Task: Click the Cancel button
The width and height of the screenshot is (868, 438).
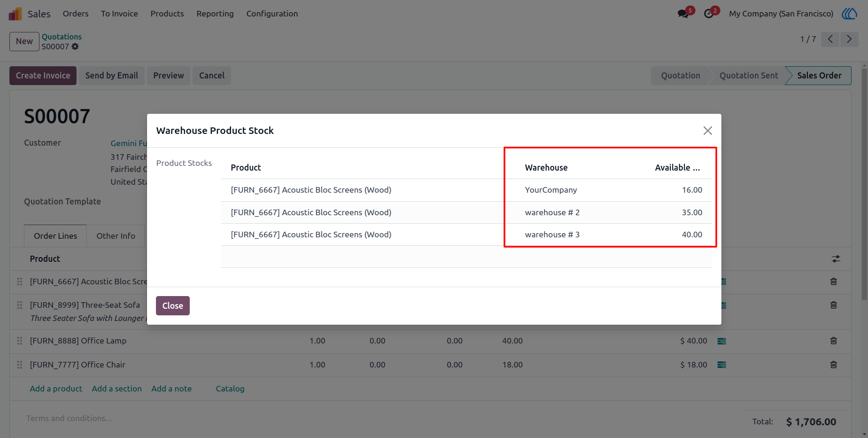Action: [212, 76]
